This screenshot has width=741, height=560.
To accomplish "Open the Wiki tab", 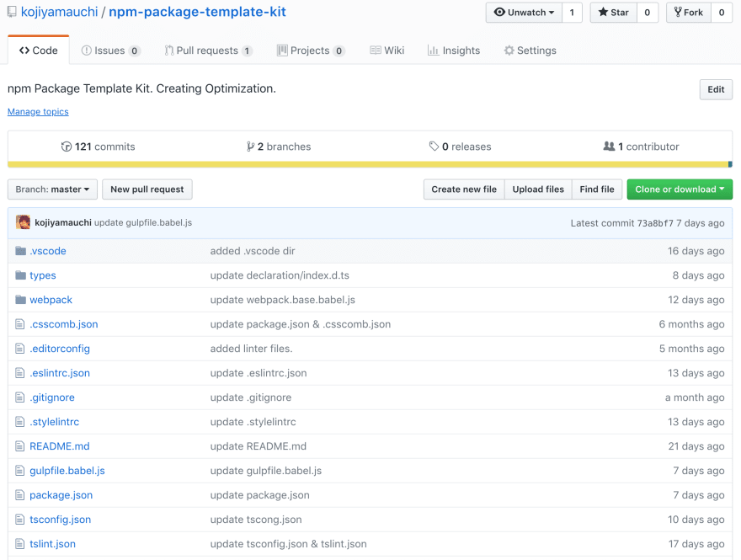I will point(387,51).
